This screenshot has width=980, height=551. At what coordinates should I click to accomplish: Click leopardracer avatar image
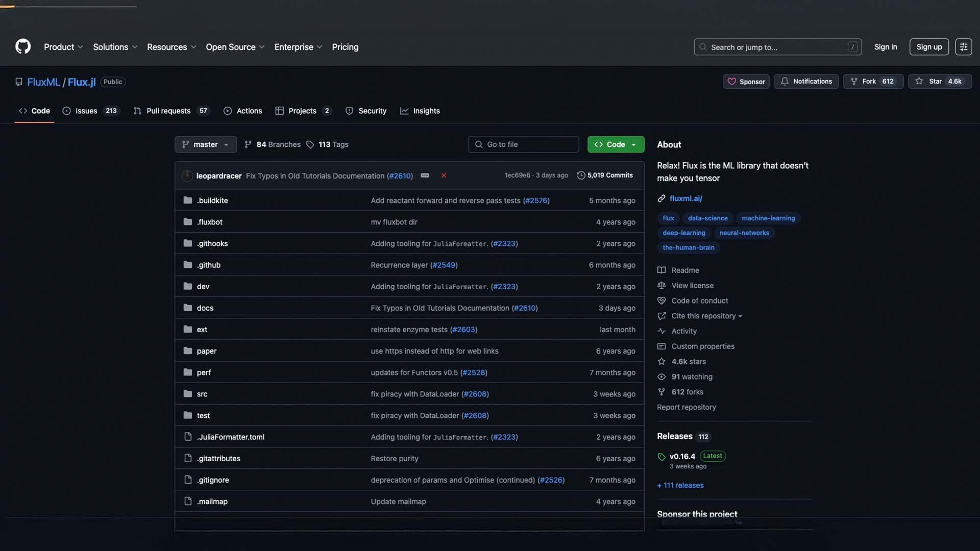coord(187,176)
